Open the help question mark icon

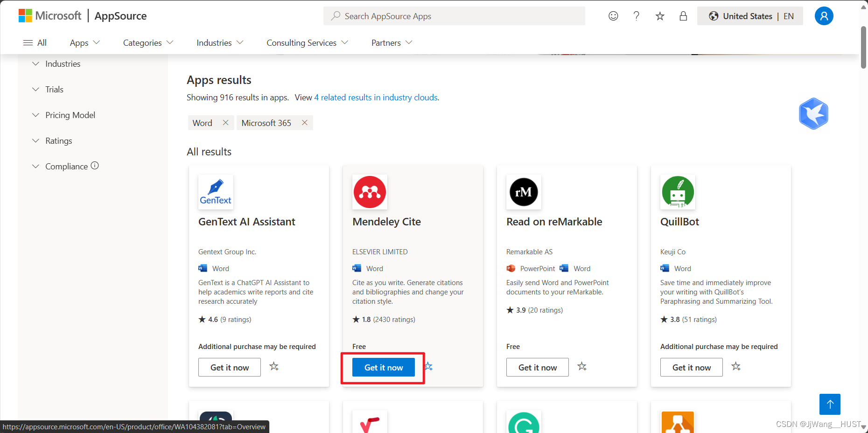636,16
